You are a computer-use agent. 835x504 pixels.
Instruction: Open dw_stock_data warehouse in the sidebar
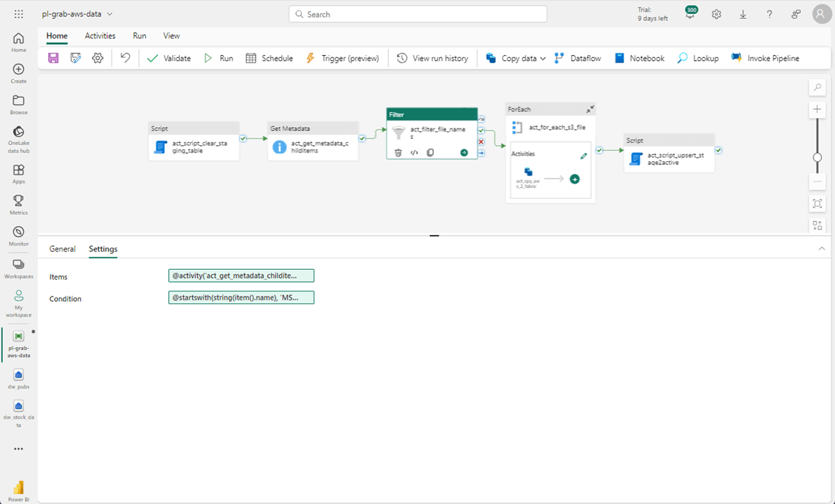pyautogui.click(x=19, y=414)
